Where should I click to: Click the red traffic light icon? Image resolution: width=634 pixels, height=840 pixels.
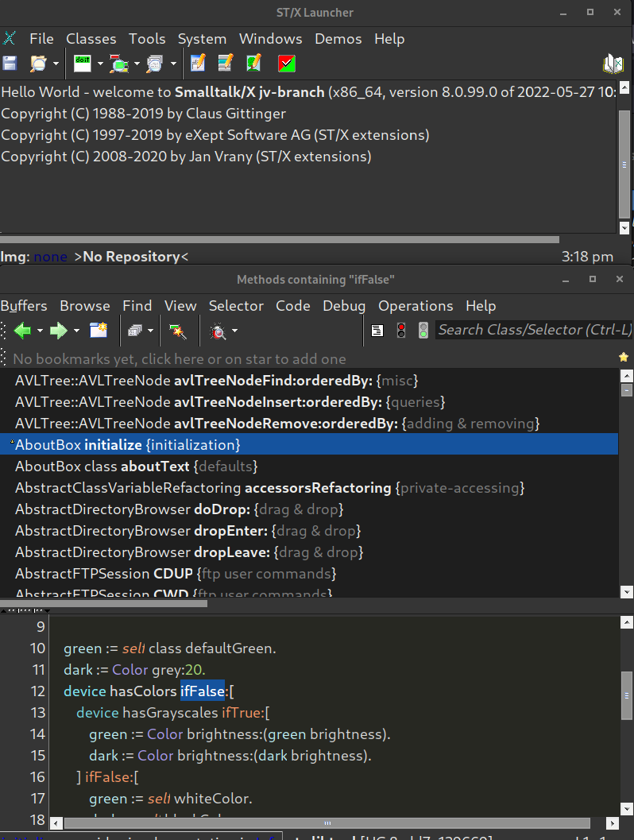[401, 330]
